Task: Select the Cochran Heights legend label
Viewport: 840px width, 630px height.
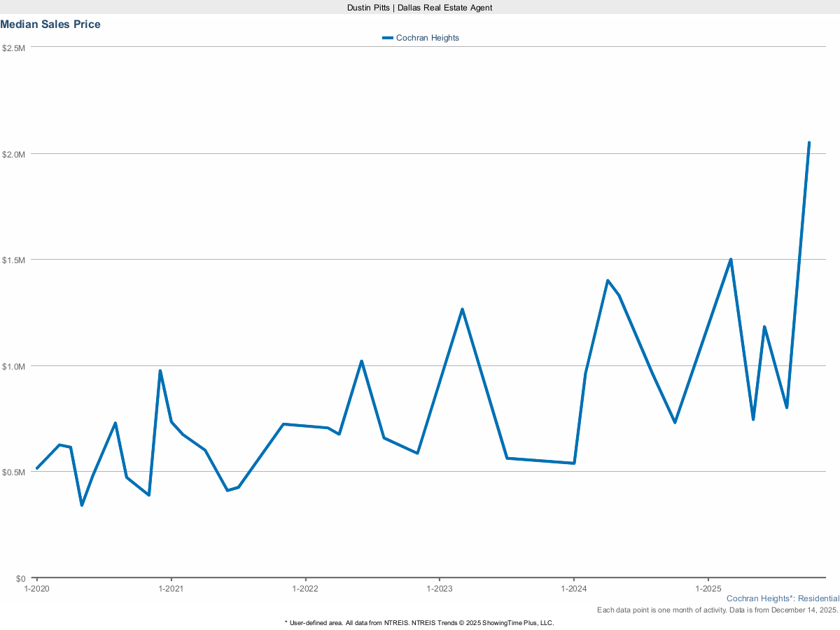Action: pos(427,37)
